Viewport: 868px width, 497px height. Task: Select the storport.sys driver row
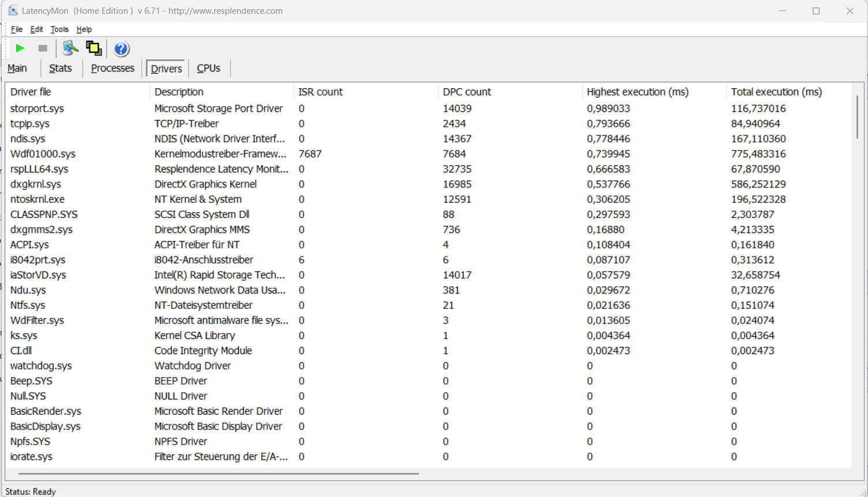click(x=37, y=108)
